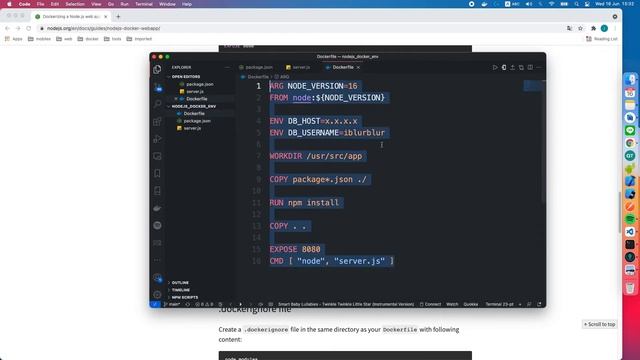Click the Visual Studio Code icon in the Dock
The image size is (640, 360).
pos(630,231)
